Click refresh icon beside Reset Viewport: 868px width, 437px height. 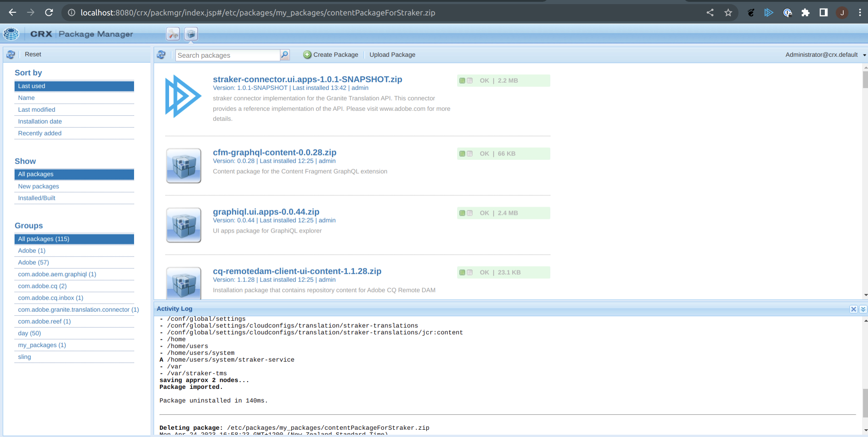coord(11,55)
